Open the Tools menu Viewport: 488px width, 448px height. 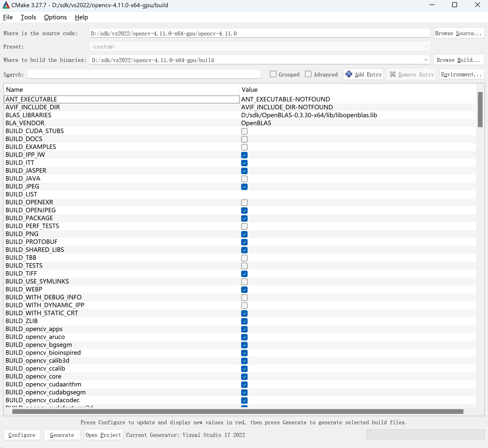pyautogui.click(x=28, y=17)
